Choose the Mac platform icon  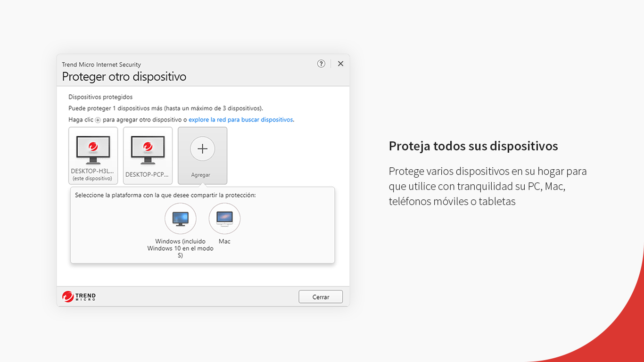tap(224, 219)
